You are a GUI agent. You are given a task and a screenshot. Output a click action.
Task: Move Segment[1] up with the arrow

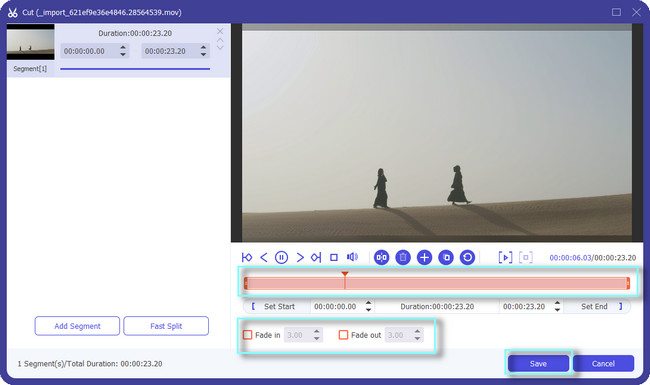tap(220, 40)
